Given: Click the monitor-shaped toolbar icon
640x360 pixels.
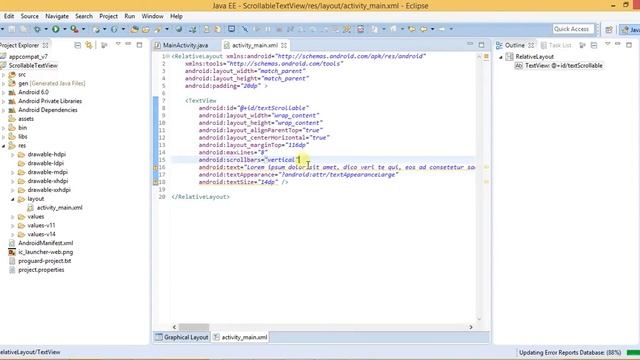Looking at the screenshot, I should coord(231,29).
